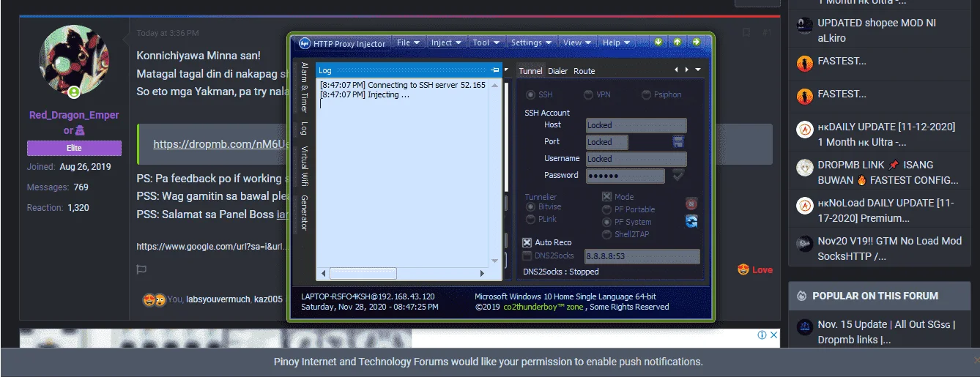
Task: Switch to the Route tab
Action: 584,71
